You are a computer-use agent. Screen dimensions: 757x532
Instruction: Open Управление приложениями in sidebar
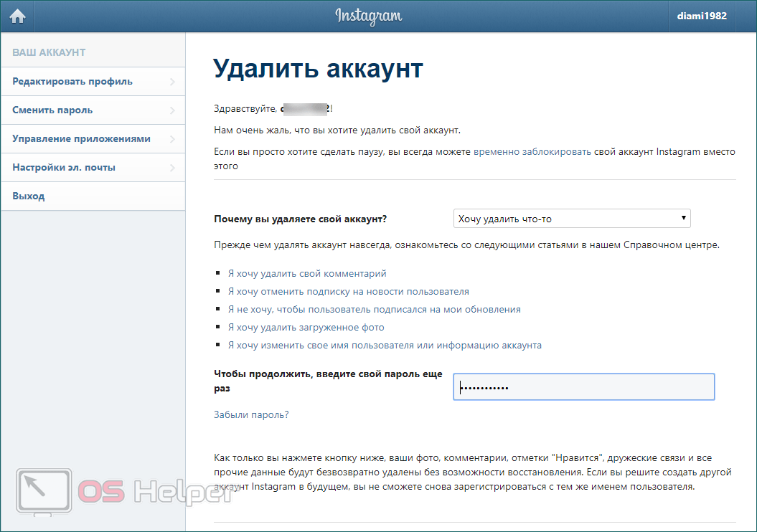[x=93, y=139]
